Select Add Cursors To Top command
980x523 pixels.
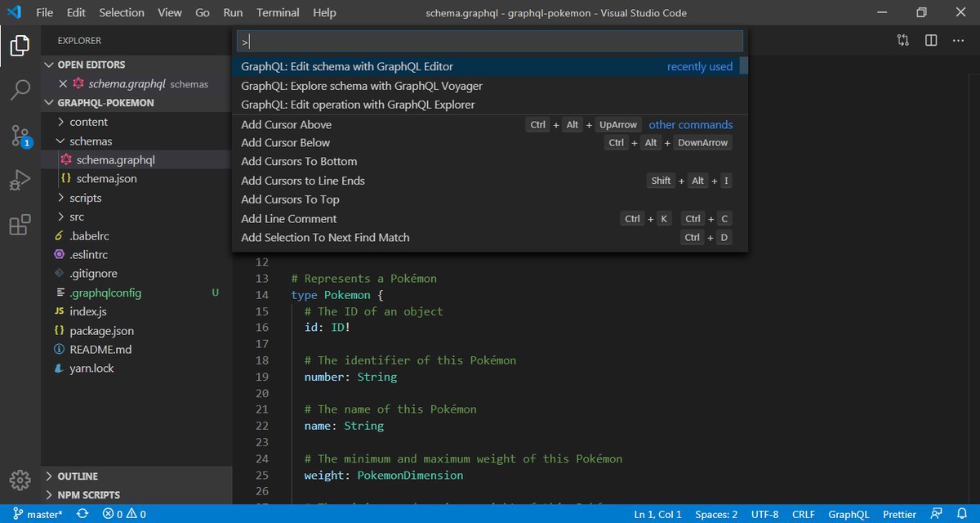pos(486,199)
